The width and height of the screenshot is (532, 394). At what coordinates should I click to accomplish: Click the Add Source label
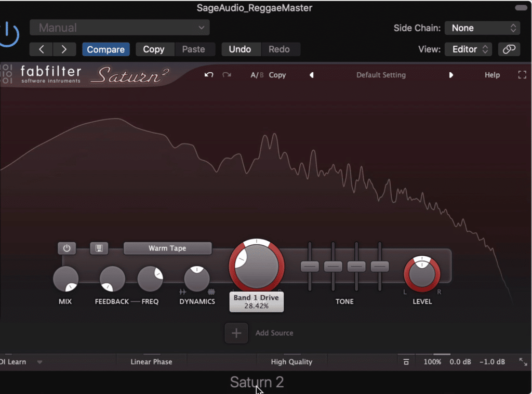274,333
